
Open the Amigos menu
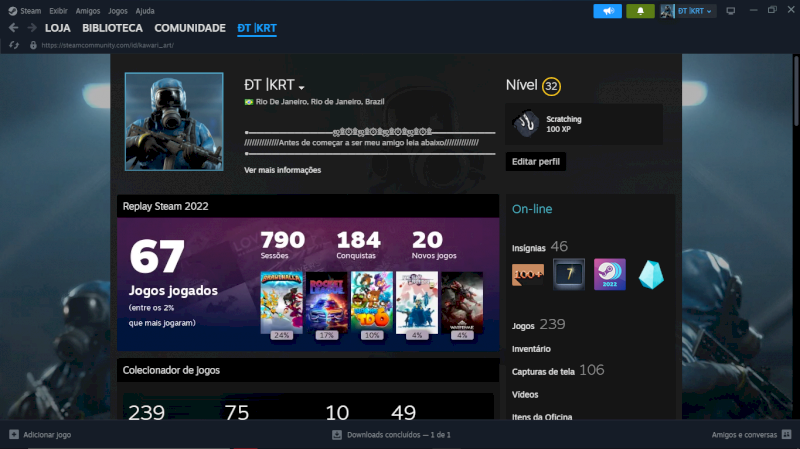point(88,11)
